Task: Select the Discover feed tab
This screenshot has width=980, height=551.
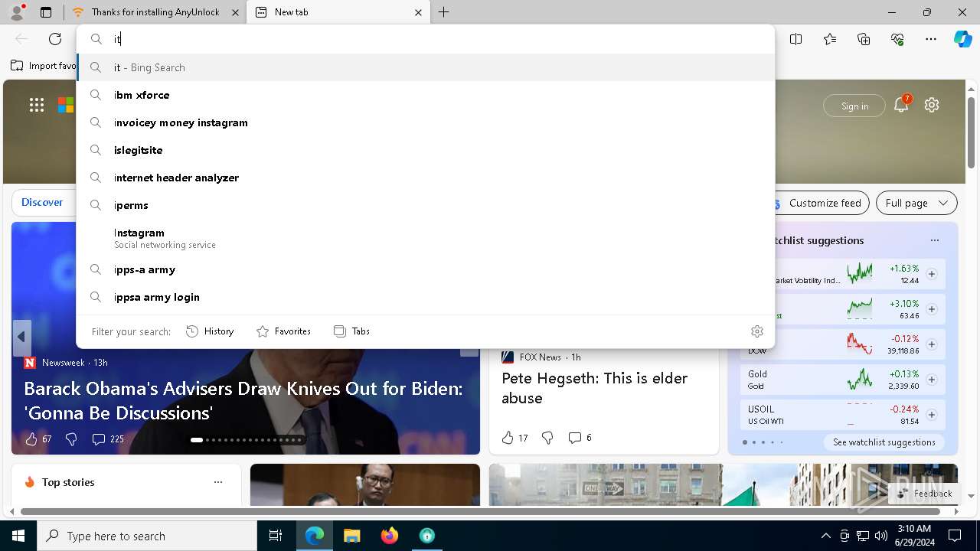Action: point(42,202)
